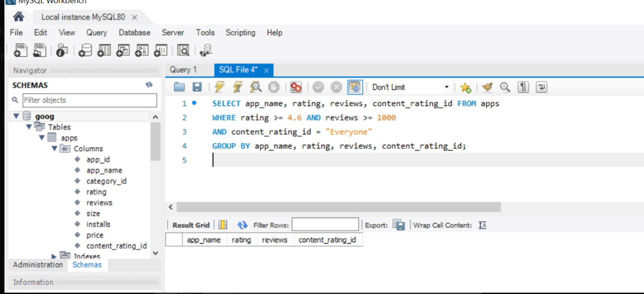
Task: Create a new stored procedure icon
Action: (141, 51)
